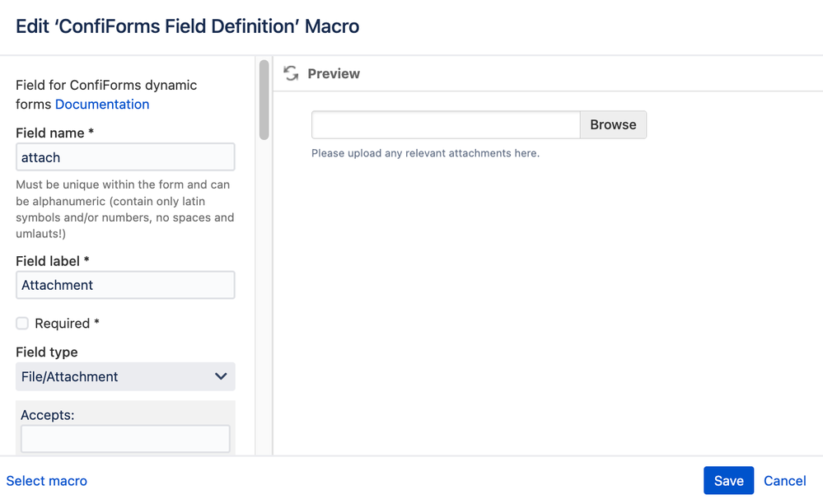Save the macro changes
The width and height of the screenshot is (823, 504).
click(728, 480)
